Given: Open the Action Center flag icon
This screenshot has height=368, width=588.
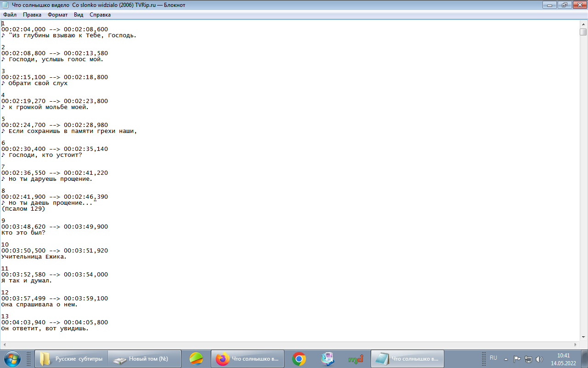Looking at the screenshot, I should pos(517,359).
